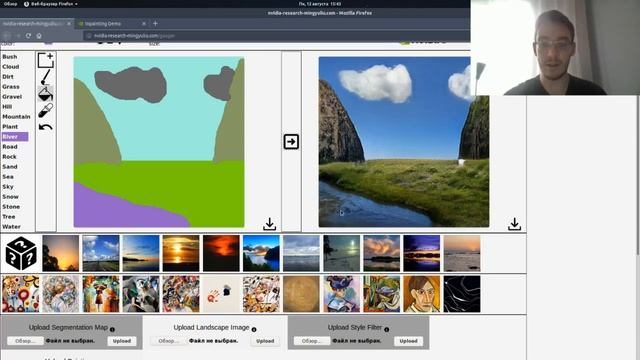This screenshot has width=640, height=360.
Task: Download the generated landscape image
Action: [x=514, y=224]
